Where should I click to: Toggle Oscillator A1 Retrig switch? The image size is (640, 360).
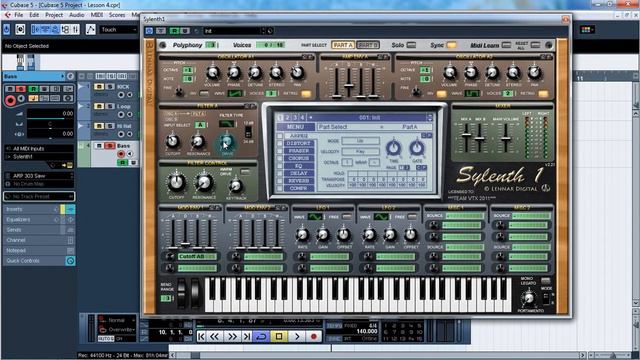pyautogui.click(x=306, y=93)
